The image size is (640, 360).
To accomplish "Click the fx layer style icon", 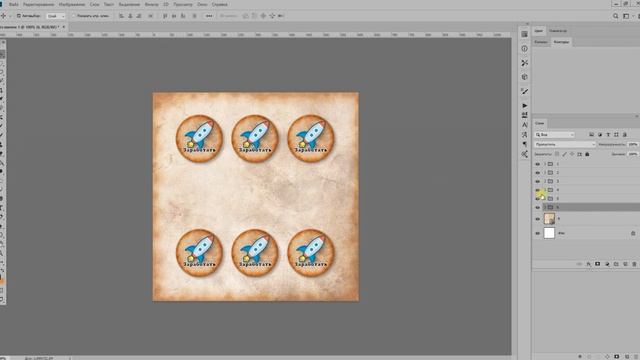I will tap(589, 264).
